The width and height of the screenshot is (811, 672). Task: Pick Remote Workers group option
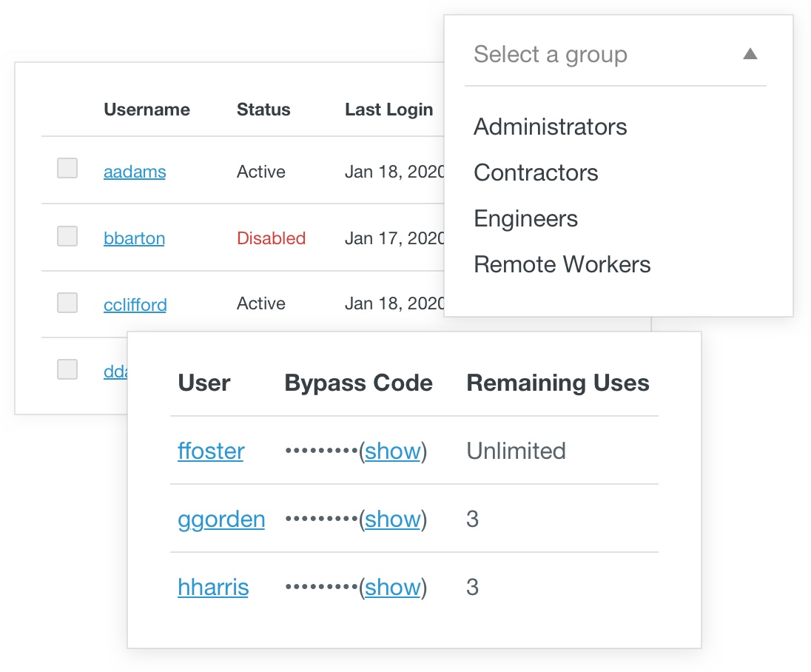point(562,264)
